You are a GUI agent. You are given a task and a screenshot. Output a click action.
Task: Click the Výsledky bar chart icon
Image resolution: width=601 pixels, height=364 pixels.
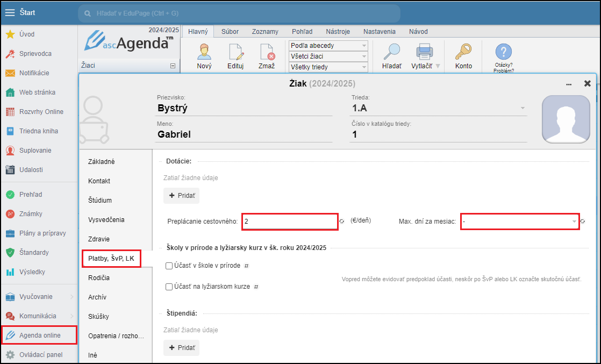[x=10, y=272]
